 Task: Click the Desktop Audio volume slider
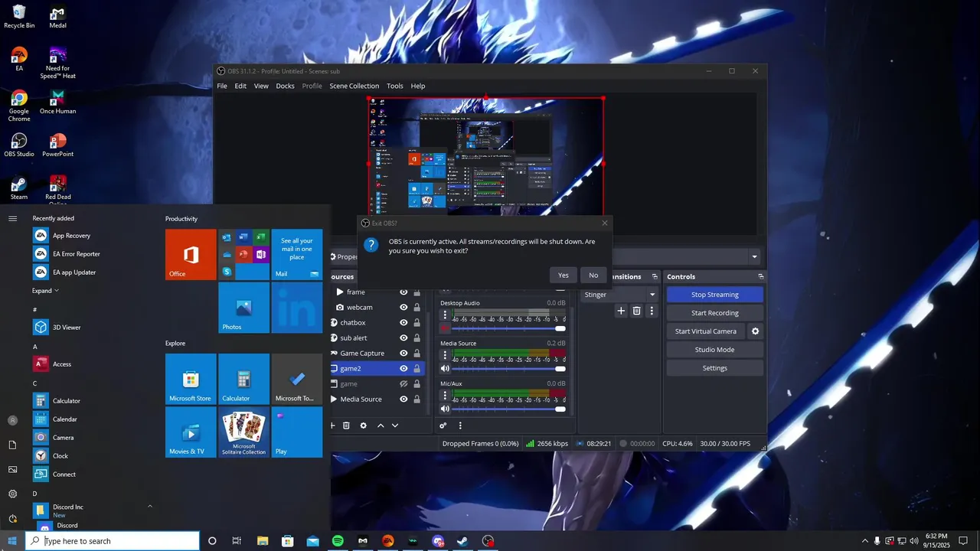pyautogui.click(x=509, y=328)
